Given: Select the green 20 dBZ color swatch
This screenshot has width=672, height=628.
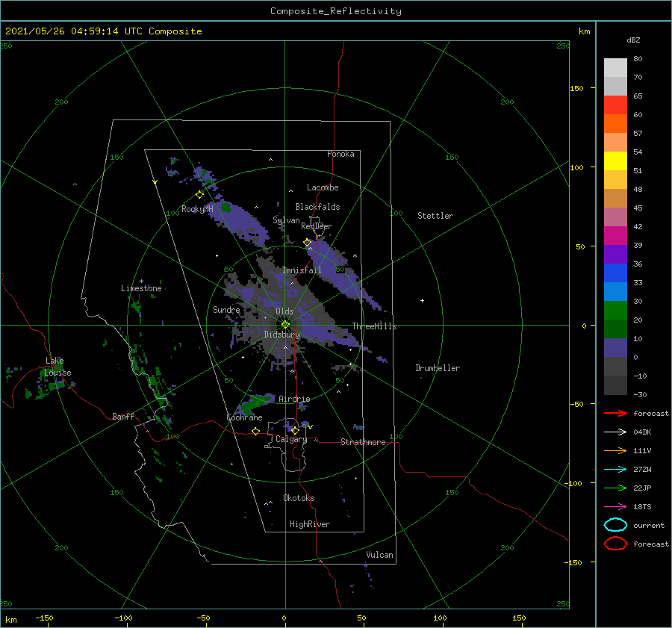Looking at the screenshot, I should point(616,311).
